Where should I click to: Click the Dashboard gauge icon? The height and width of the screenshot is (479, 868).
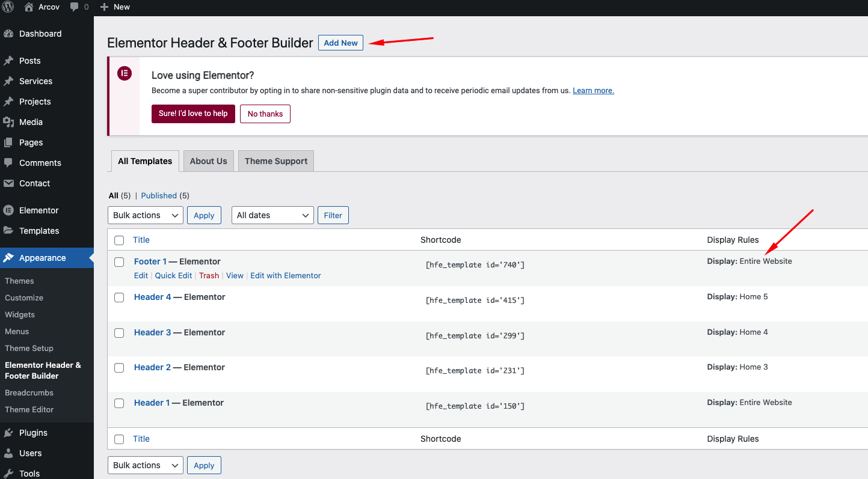click(8, 34)
